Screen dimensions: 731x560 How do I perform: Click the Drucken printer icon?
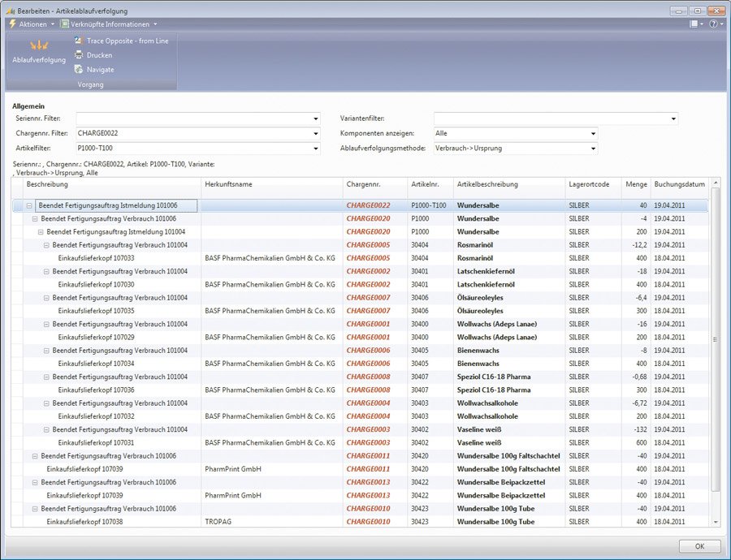[x=78, y=55]
